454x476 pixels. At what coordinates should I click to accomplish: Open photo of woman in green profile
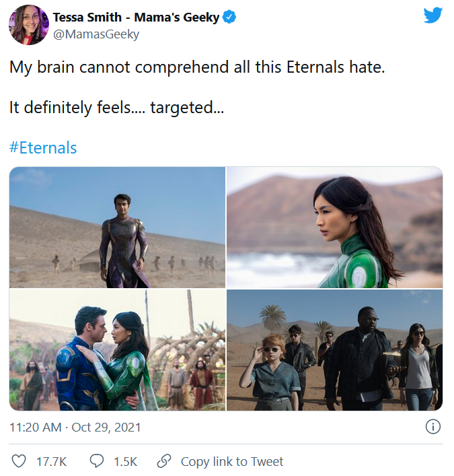point(335,228)
